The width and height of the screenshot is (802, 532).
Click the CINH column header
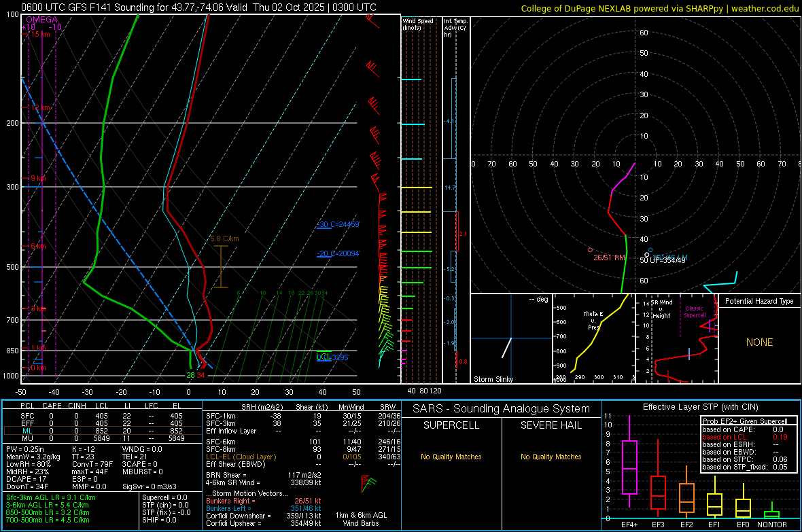77,406
